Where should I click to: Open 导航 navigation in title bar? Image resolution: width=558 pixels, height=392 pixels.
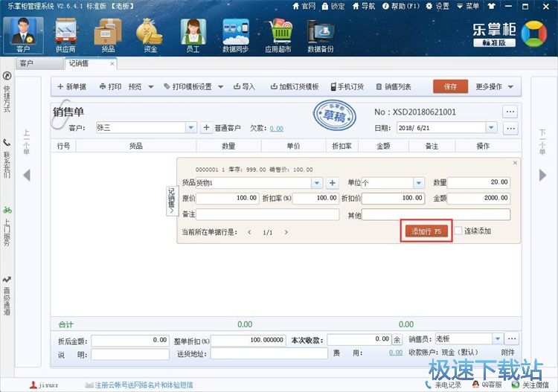364,6
